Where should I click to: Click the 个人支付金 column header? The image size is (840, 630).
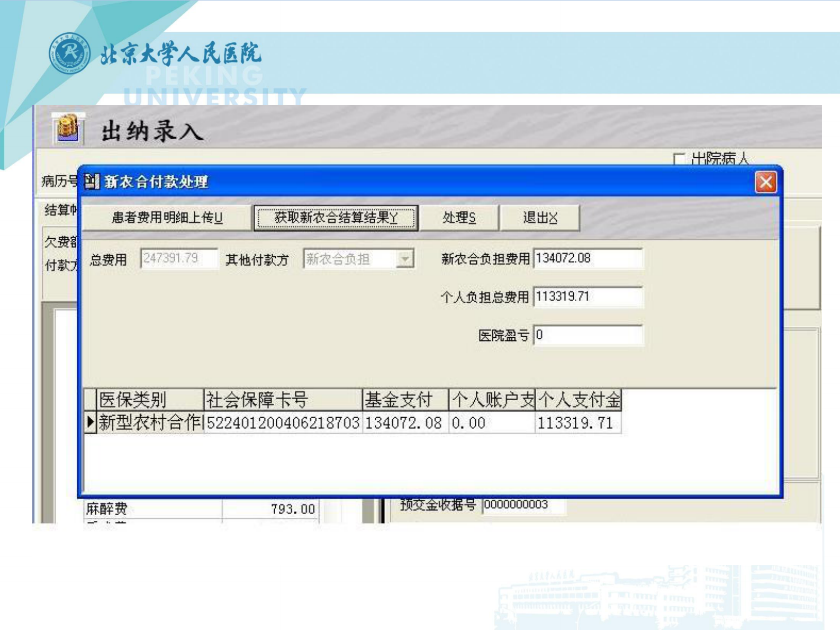[x=579, y=400]
